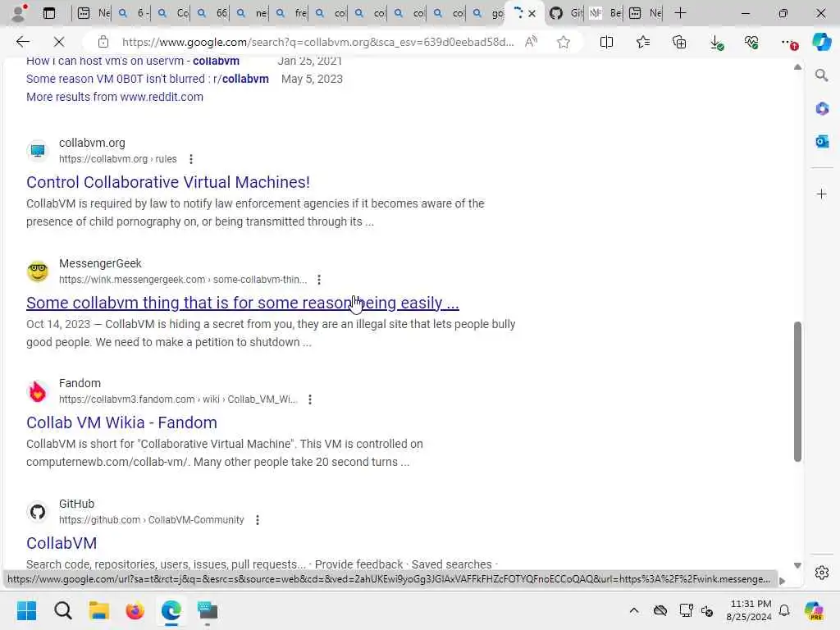View site information lock icon
The width and height of the screenshot is (840, 630).
(x=103, y=42)
